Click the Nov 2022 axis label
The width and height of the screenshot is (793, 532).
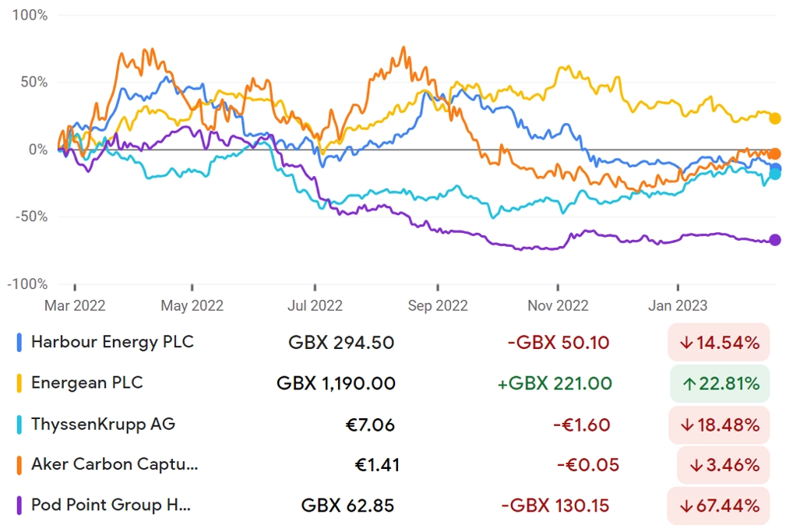[x=558, y=305]
